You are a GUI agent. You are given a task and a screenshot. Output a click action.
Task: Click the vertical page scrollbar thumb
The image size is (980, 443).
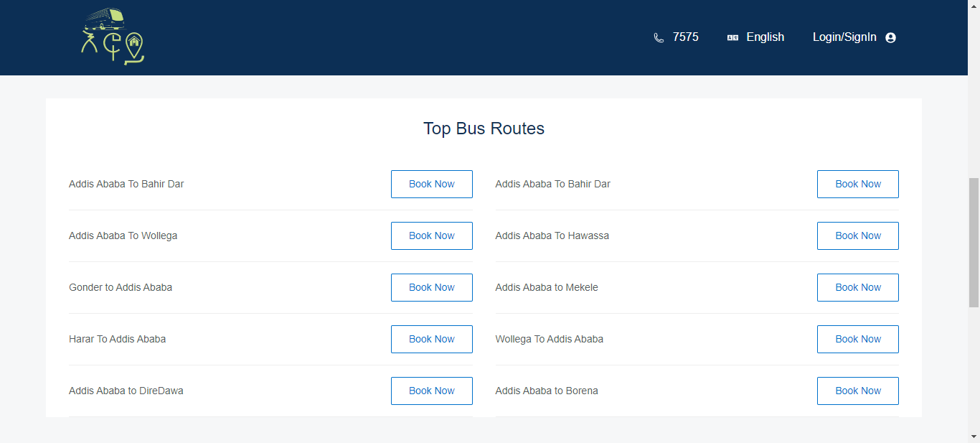974,242
